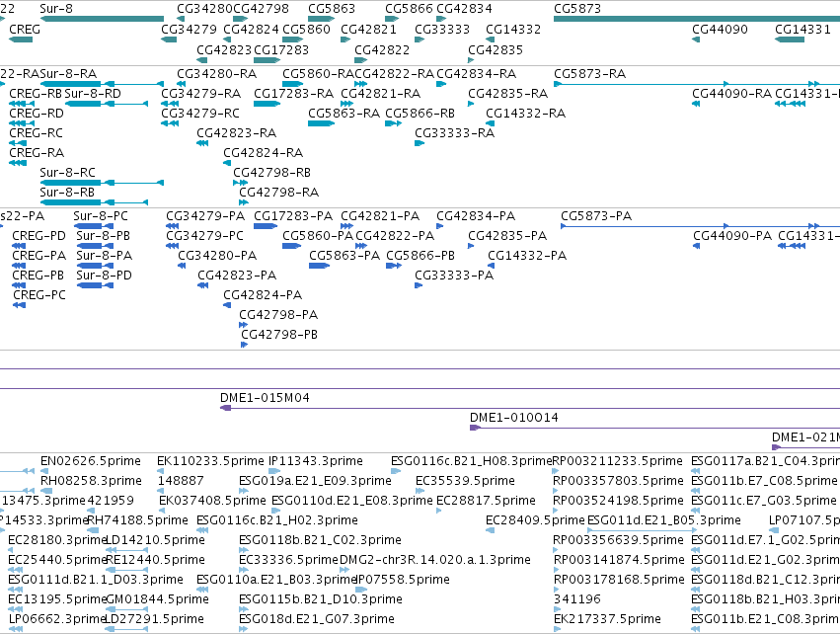Open the CREG gene feature
Viewport: 840px width, 634px height.
point(25,30)
